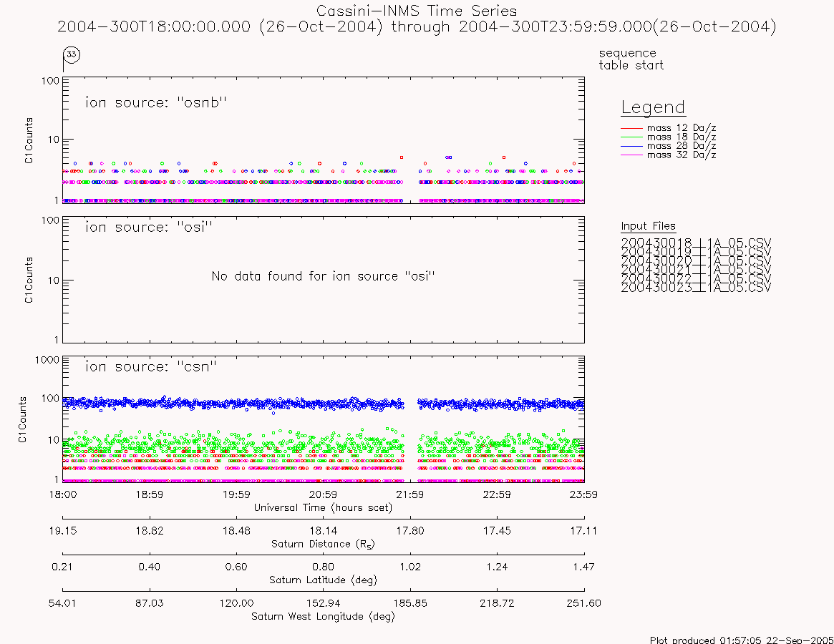Click the C1Counts axis label of osi panel
This screenshot has height=644, width=834.
coord(29,280)
